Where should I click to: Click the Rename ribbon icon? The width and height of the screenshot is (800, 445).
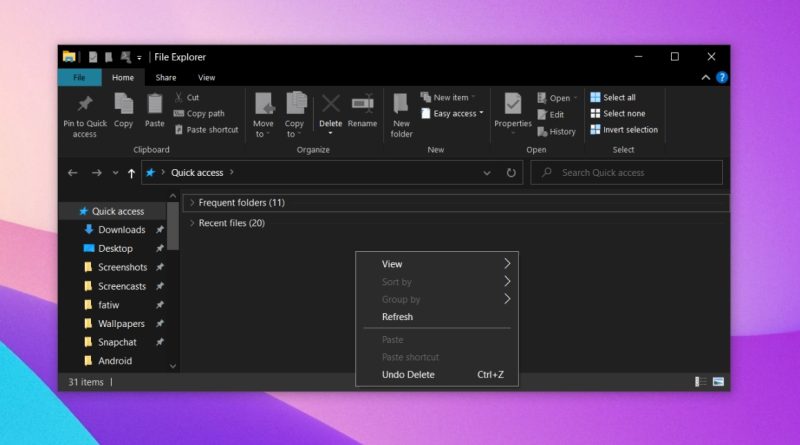[x=363, y=104]
